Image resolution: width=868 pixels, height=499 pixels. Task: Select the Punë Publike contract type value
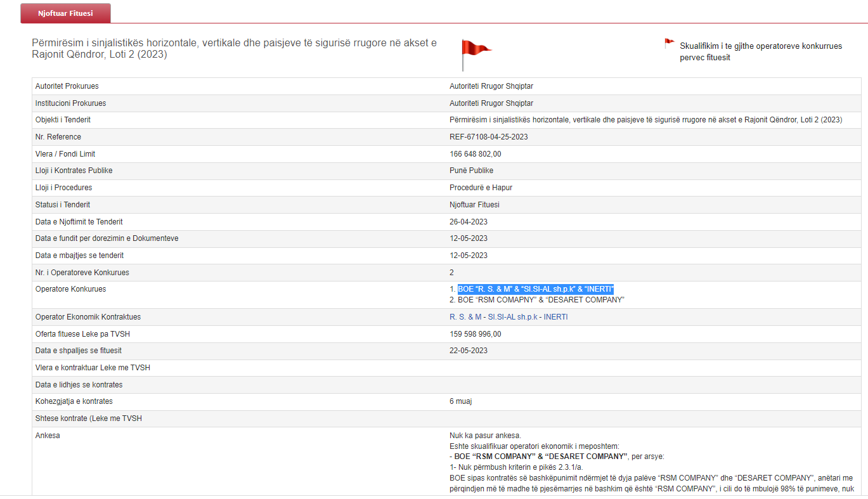pyautogui.click(x=471, y=171)
